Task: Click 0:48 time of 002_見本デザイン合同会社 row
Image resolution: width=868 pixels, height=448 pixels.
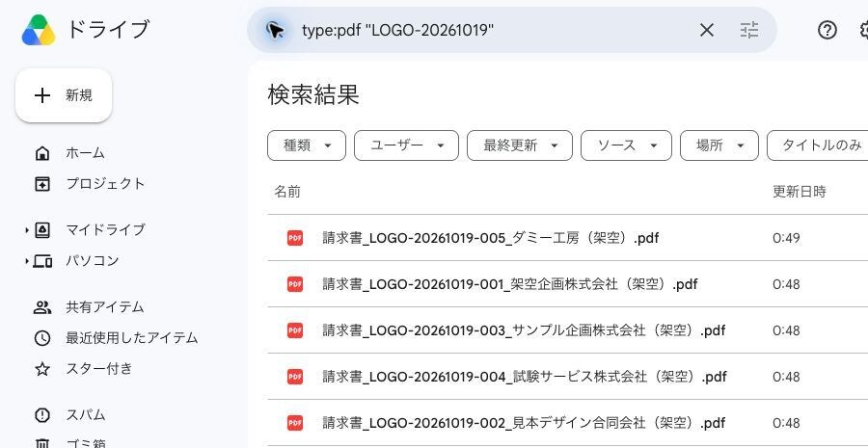Action: tap(786, 424)
